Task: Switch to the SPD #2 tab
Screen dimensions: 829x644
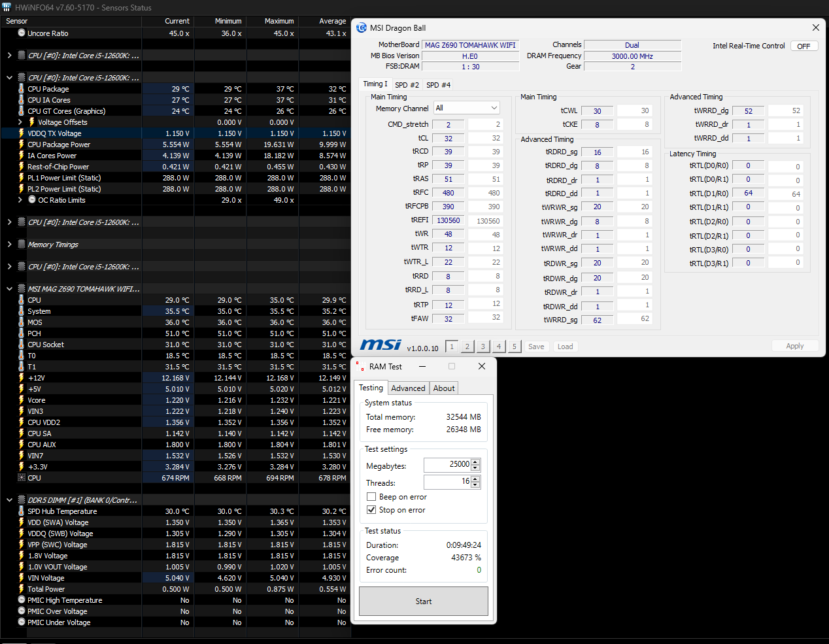Action: pyautogui.click(x=407, y=85)
